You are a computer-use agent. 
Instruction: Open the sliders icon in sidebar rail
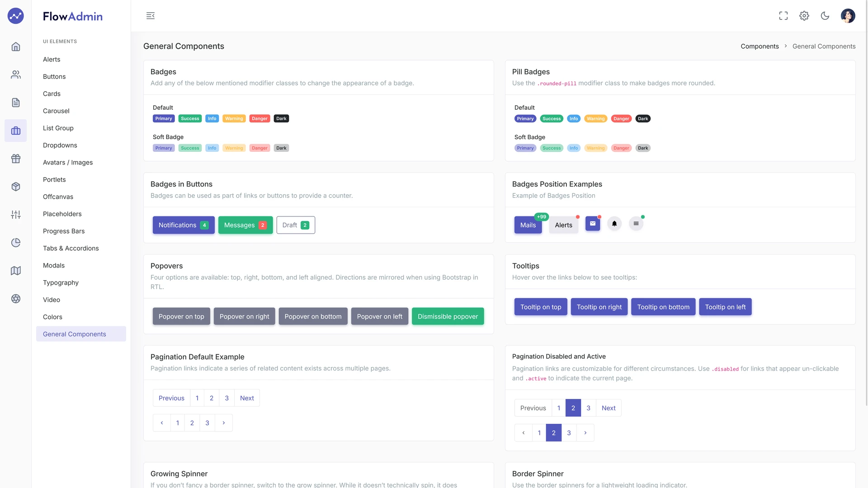click(16, 215)
